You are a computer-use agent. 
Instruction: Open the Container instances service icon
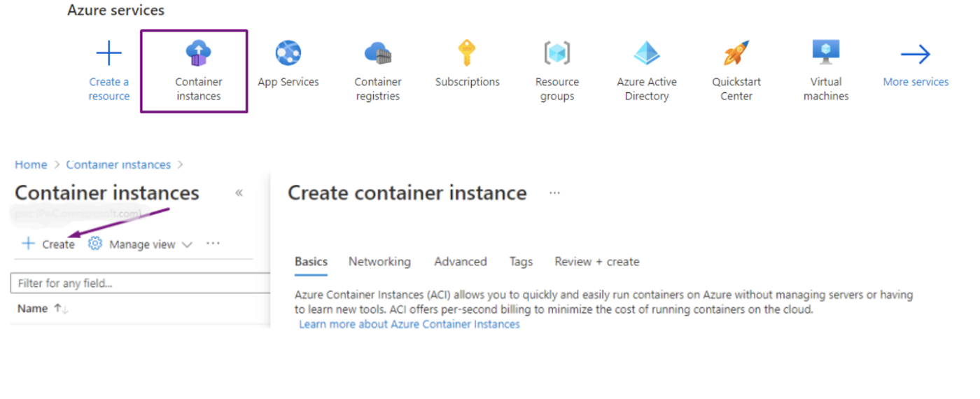pyautogui.click(x=198, y=53)
